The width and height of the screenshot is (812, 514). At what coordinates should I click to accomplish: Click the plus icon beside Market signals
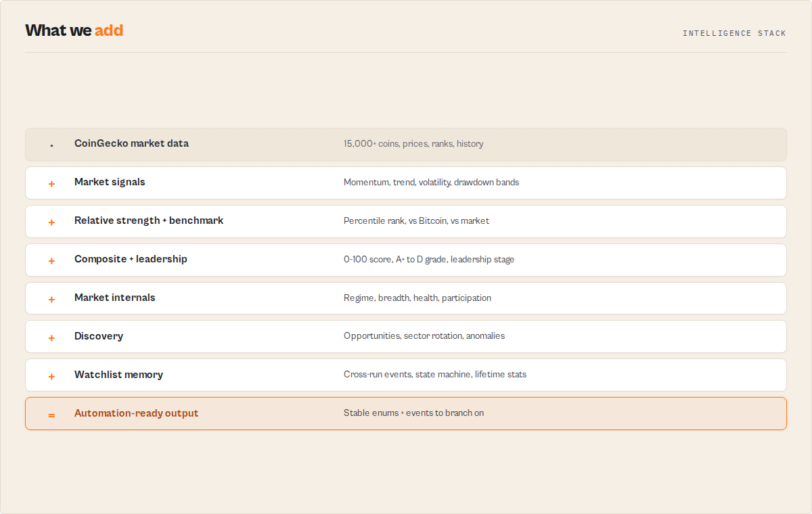[x=51, y=183]
